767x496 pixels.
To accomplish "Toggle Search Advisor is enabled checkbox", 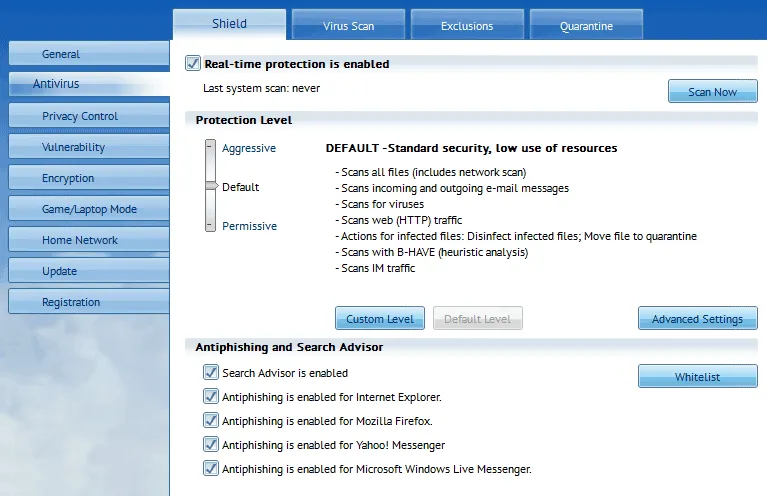I will 211,372.
